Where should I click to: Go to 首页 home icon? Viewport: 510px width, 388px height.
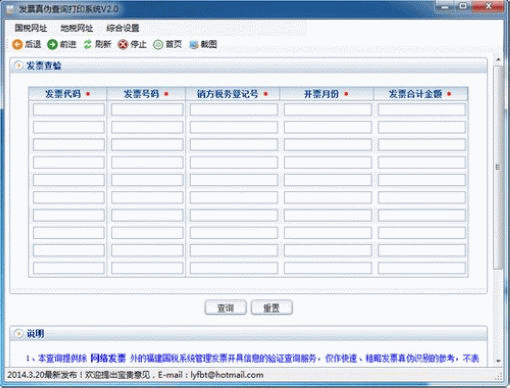(158, 44)
